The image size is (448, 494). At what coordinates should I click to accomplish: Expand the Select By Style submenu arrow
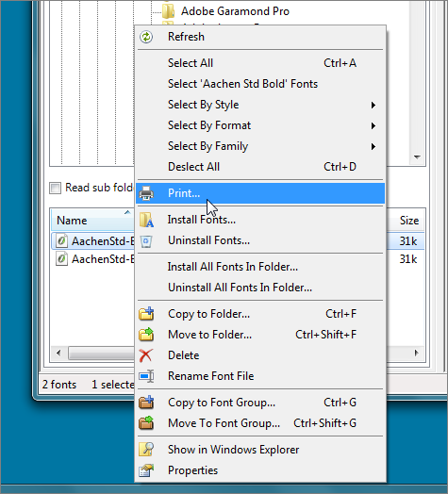coord(373,105)
